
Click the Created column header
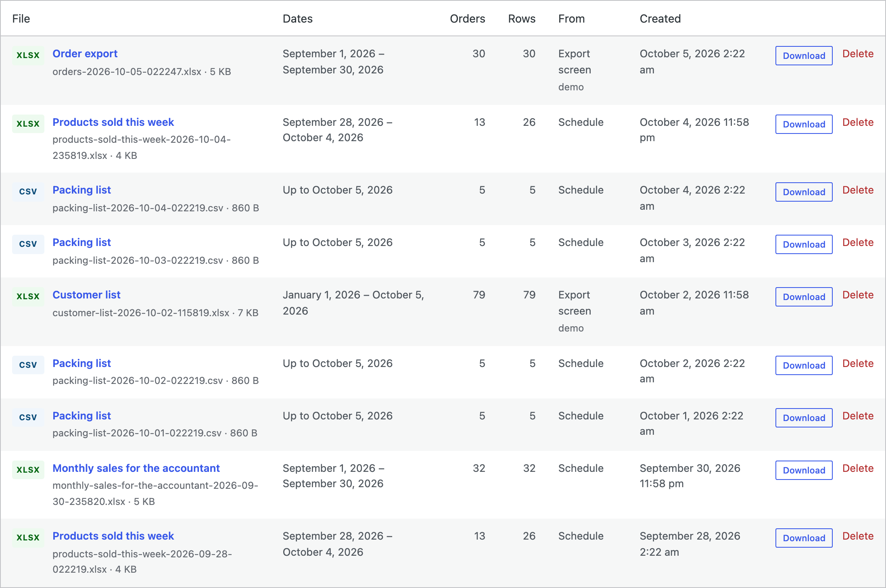pos(660,19)
